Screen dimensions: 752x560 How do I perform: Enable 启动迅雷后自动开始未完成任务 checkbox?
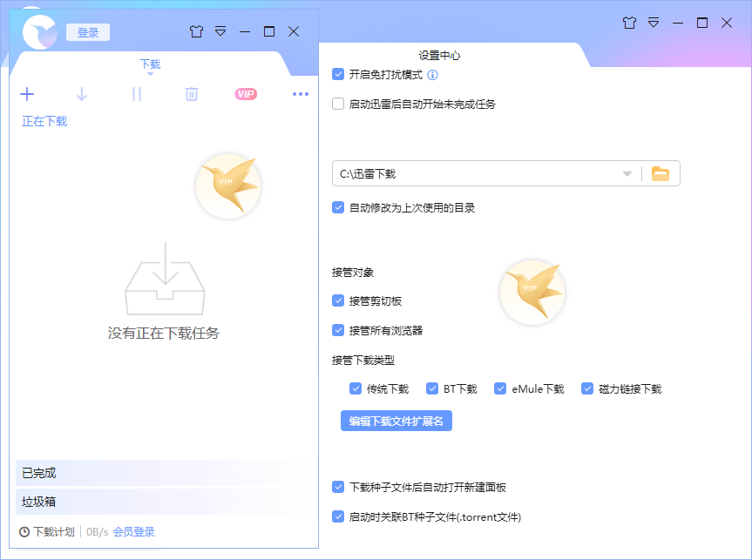[x=338, y=104]
